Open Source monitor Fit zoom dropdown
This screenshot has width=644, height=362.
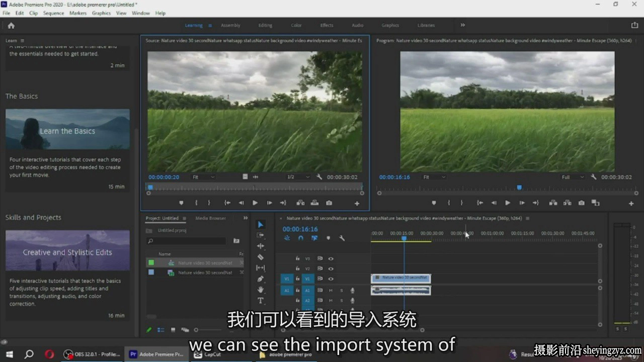coord(203,177)
